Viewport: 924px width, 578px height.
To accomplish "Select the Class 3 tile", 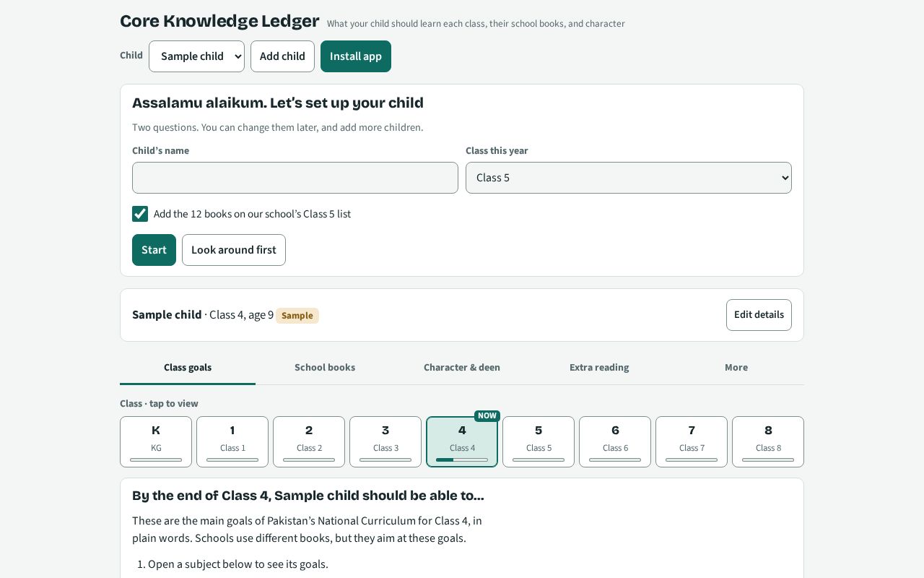I will coord(385,441).
